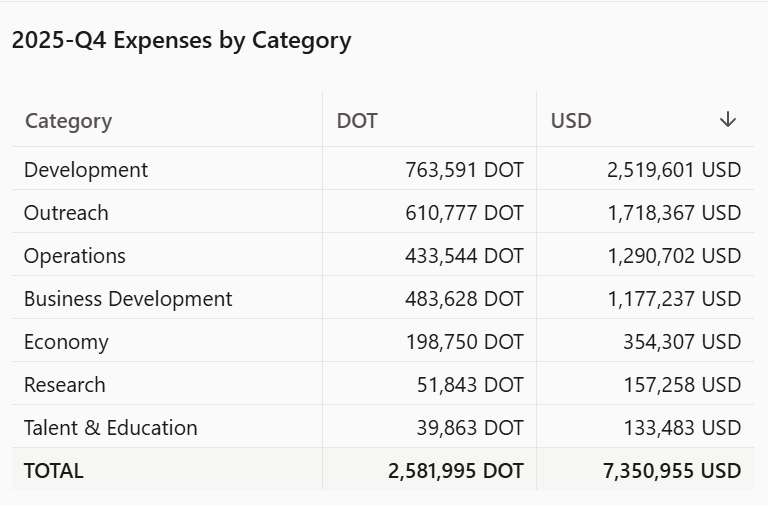Click the USD sort descending arrow
The width and height of the screenshot is (768, 505).
click(727, 120)
